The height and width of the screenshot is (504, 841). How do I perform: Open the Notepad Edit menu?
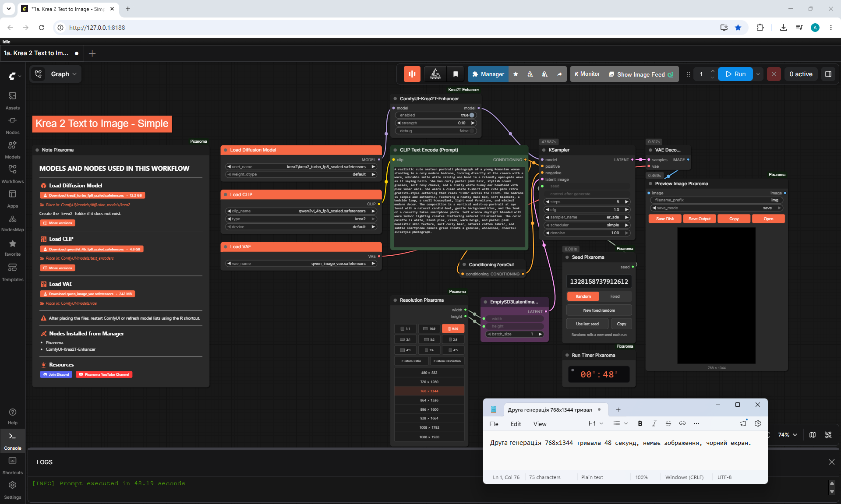[516, 424]
